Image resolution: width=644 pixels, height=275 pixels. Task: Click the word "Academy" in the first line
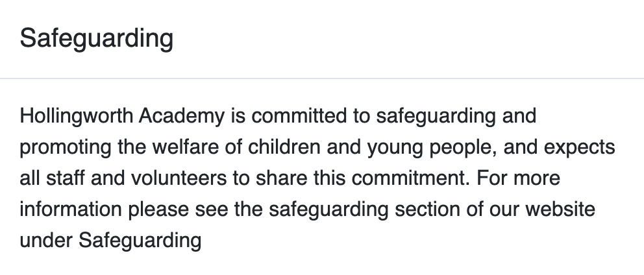182,117
